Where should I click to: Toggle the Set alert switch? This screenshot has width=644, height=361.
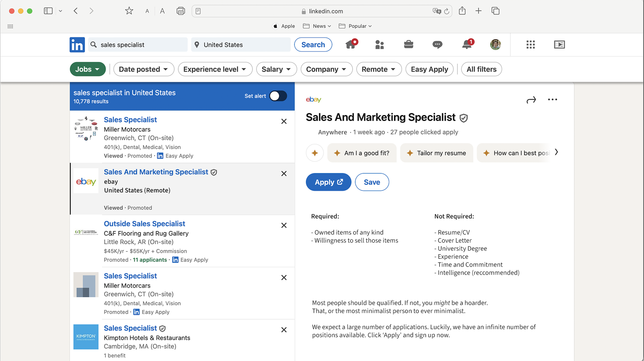coord(278,96)
